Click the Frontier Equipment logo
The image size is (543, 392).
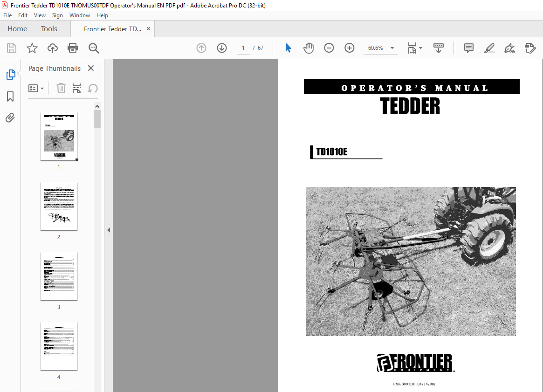point(416,363)
